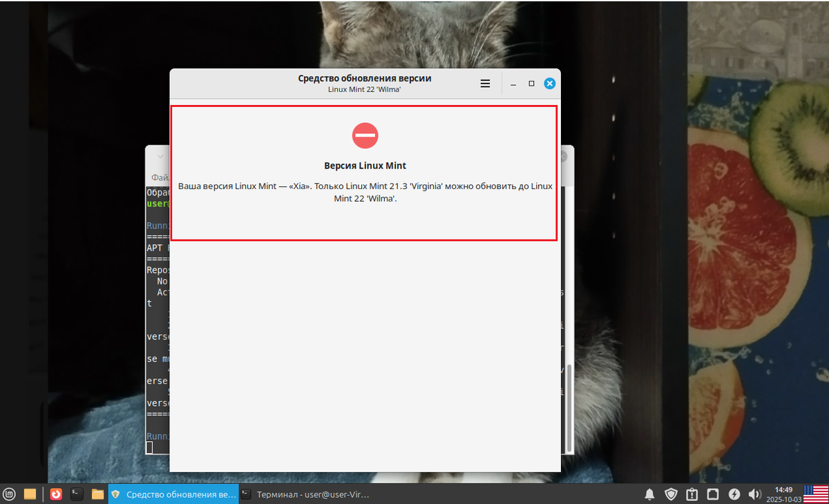Open keyboard layout via the US flag
Viewport: 829px width, 504px height.
tap(816, 494)
